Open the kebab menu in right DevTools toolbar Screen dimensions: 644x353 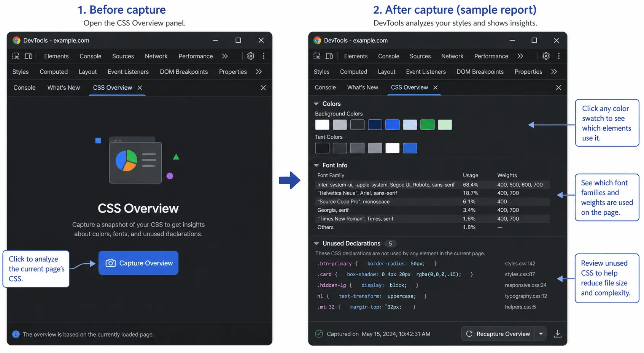pyautogui.click(x=559, y=56)
